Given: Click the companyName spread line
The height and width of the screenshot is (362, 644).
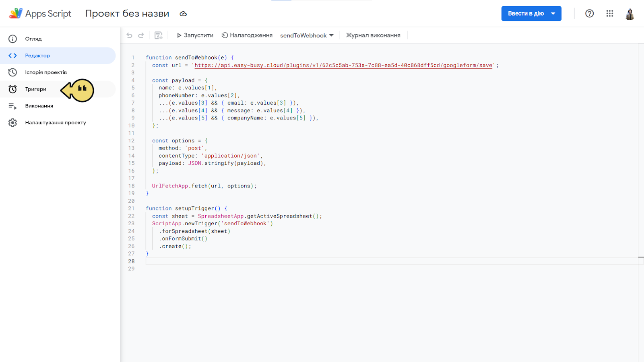Looking at the screenshot, I should [238, 118].
